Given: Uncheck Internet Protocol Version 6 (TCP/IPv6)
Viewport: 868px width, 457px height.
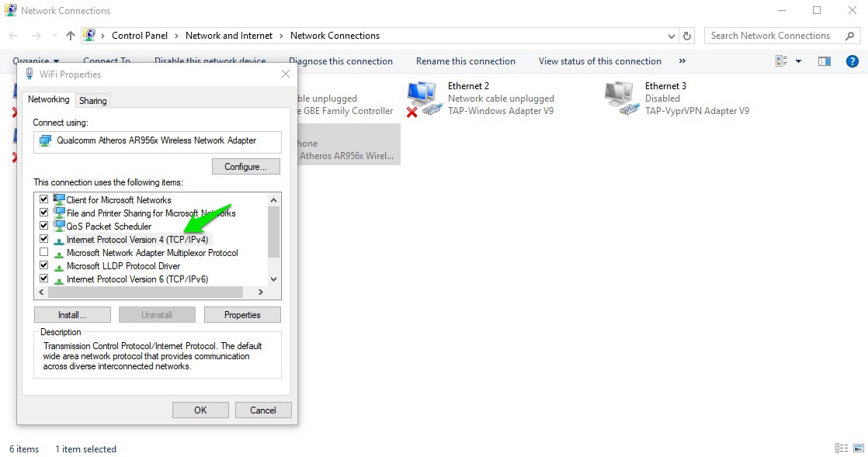Looking at the screenshot, I should tap(44, 279).
